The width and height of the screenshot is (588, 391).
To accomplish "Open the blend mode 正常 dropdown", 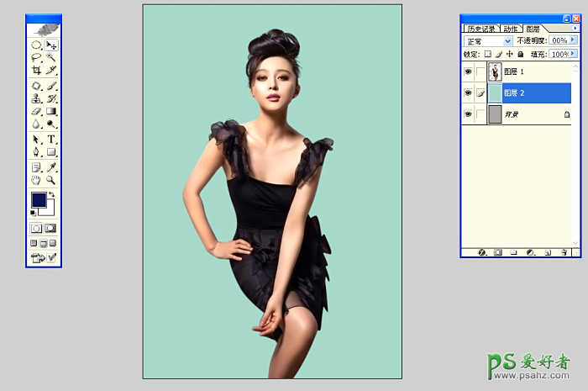I will point(507,40).
